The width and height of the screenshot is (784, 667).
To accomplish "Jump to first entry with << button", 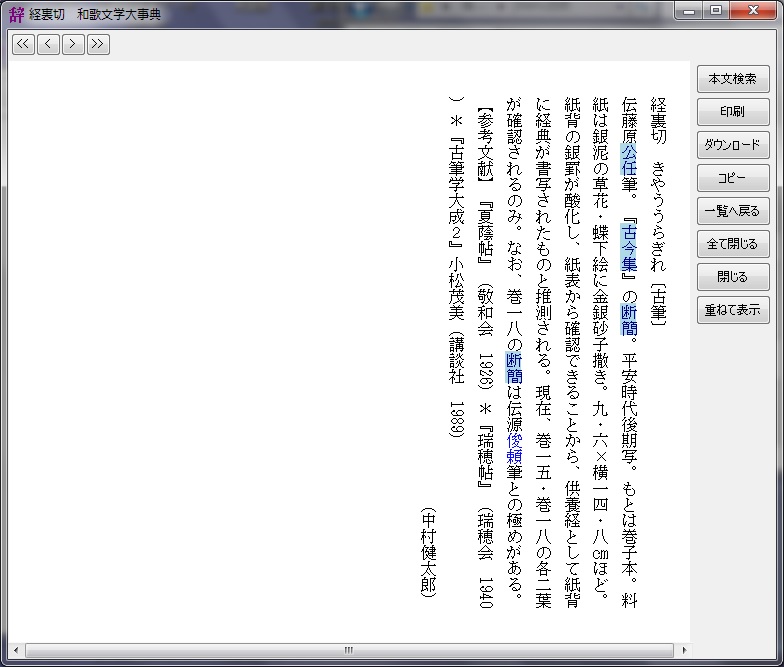I will (23, 44).
